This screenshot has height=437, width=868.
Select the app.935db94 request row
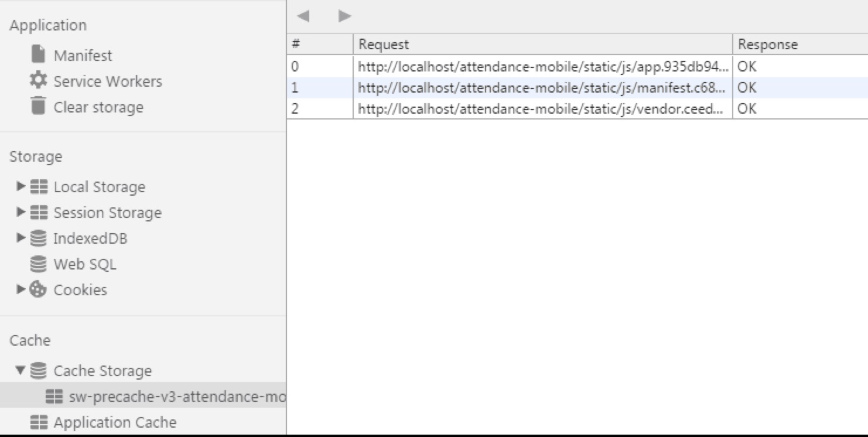tap(577, 67)
